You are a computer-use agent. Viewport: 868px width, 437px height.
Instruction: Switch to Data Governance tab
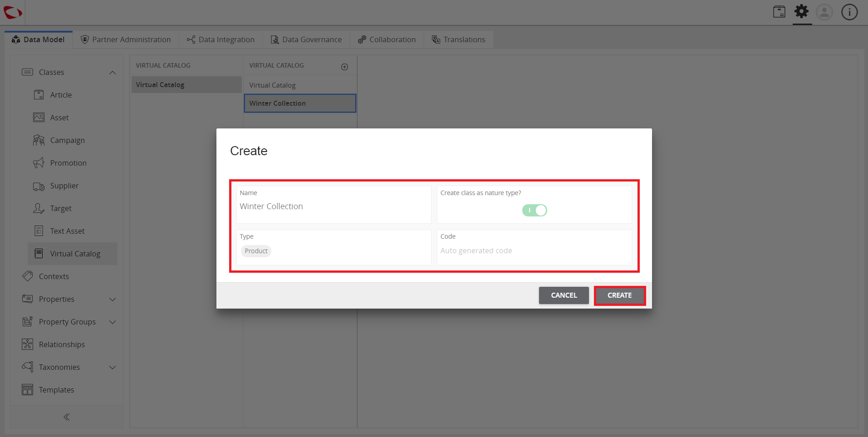pos(306,39)
